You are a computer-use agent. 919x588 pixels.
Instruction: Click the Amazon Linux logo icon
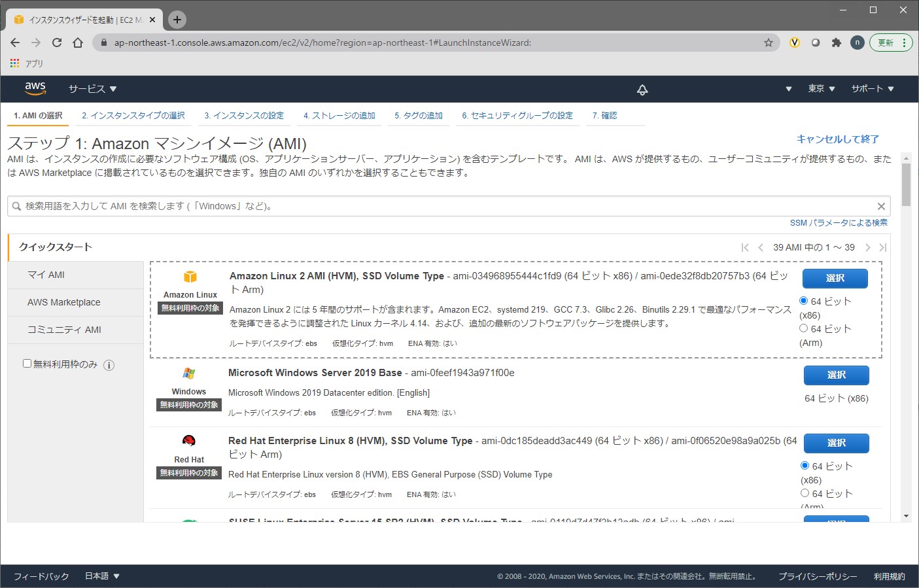click(190, 277)
